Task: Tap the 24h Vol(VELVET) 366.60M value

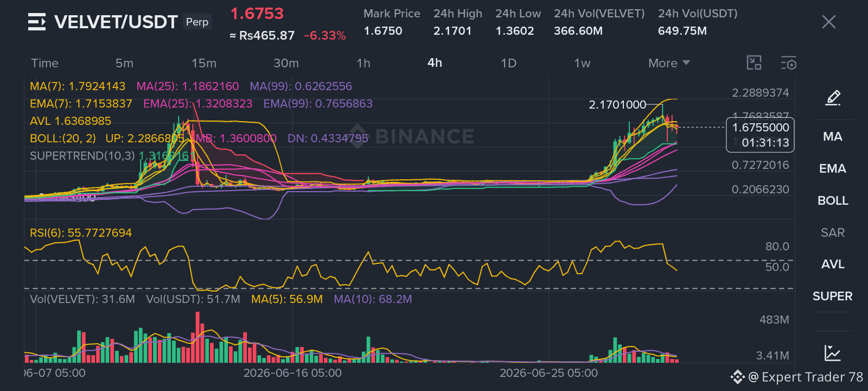Action: pos(578,31)
